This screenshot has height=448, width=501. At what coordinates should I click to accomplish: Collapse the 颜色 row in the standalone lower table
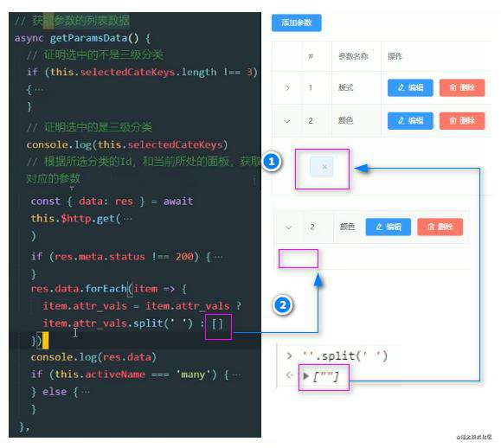[289, 227]
